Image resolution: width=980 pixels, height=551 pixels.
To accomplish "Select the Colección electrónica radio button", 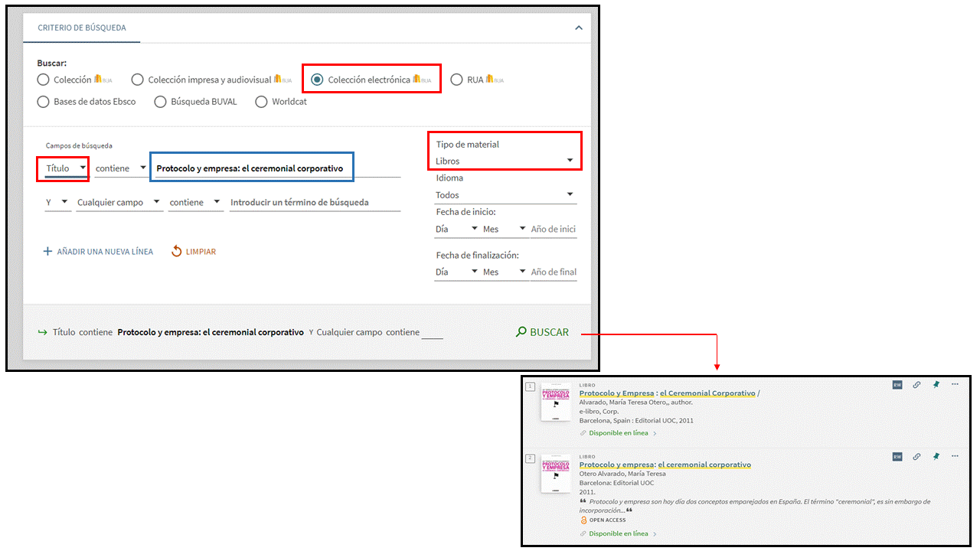I will tap(318, 80).
